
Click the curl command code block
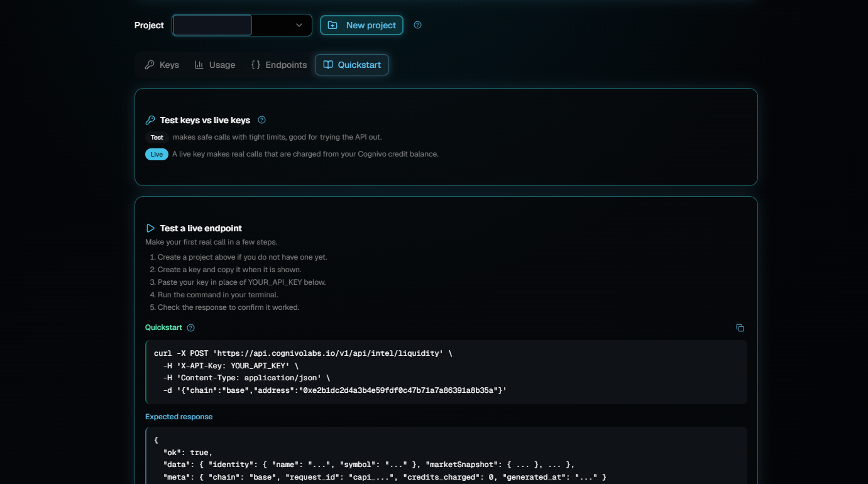click(446, 372)
